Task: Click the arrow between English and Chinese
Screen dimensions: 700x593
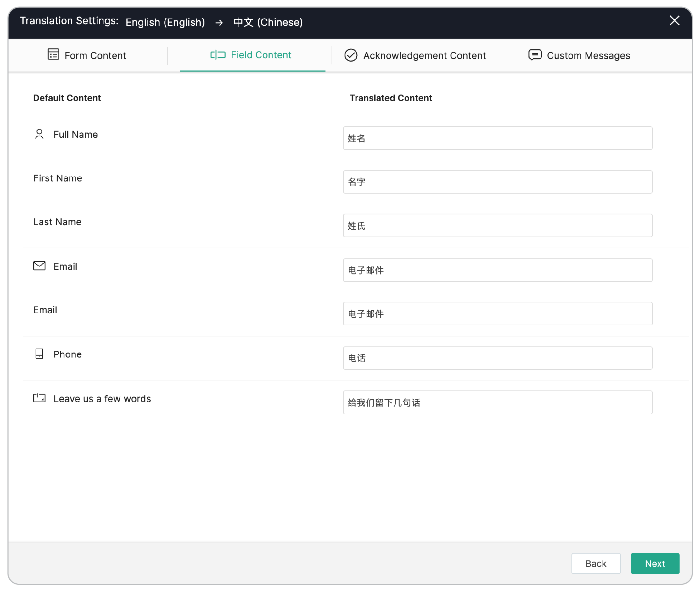Action: pos(219,23)
